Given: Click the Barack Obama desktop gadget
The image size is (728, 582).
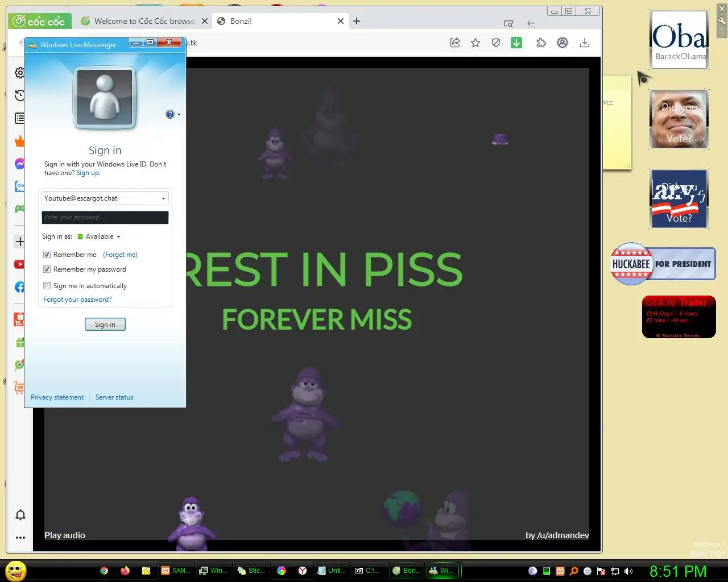Looking at the screenshot, I should (x=679, y=40).
